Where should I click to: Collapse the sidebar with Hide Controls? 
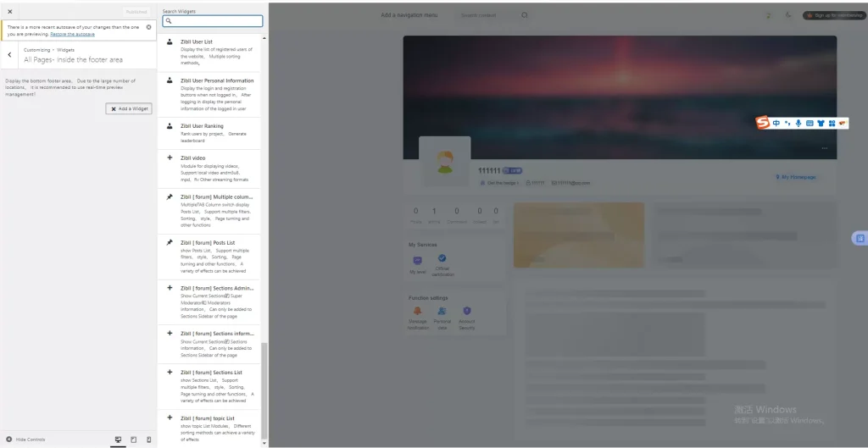(x=25, y=440)
